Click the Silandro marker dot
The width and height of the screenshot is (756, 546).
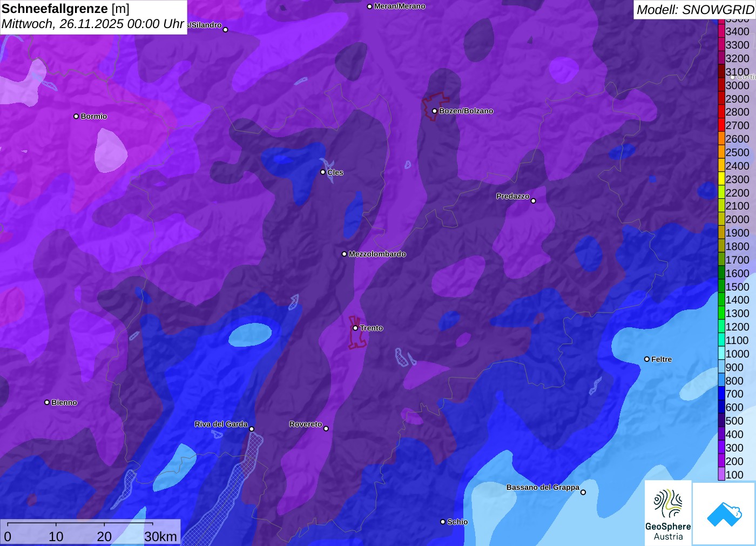[x=226, y=30]
